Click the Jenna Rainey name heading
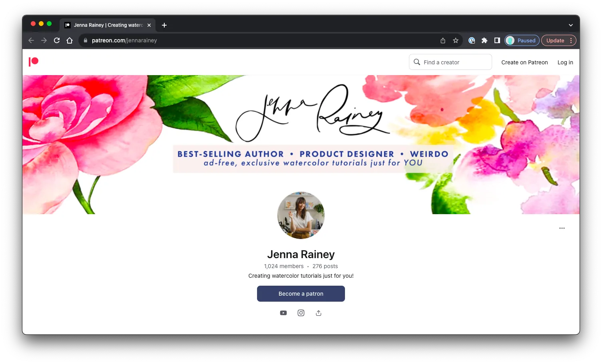 point(301,255)
